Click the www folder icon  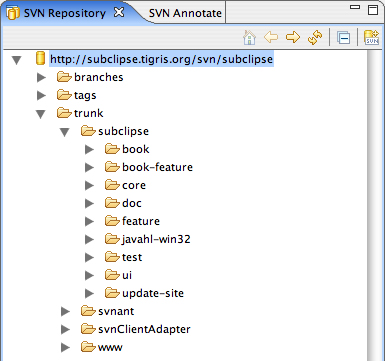[x=88, y=347]
